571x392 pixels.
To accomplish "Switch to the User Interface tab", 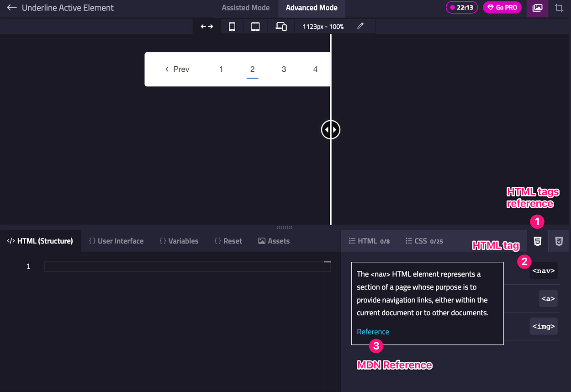I will pyautogui.click(x=116, y=241).
